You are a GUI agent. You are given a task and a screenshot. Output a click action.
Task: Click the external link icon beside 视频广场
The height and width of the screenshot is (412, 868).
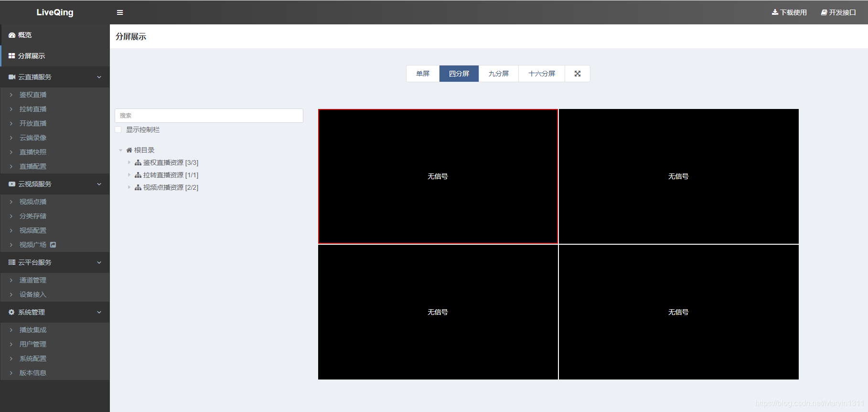tap(53, 245)
